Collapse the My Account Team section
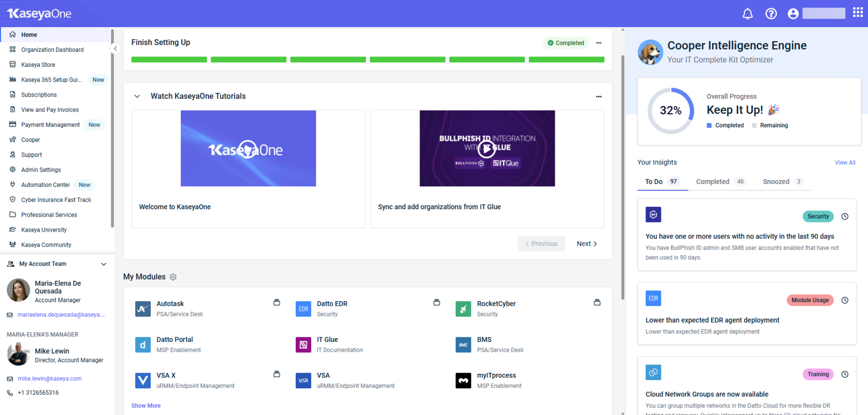868x415 pixels. pyautogui.click(x=104, y=264)
